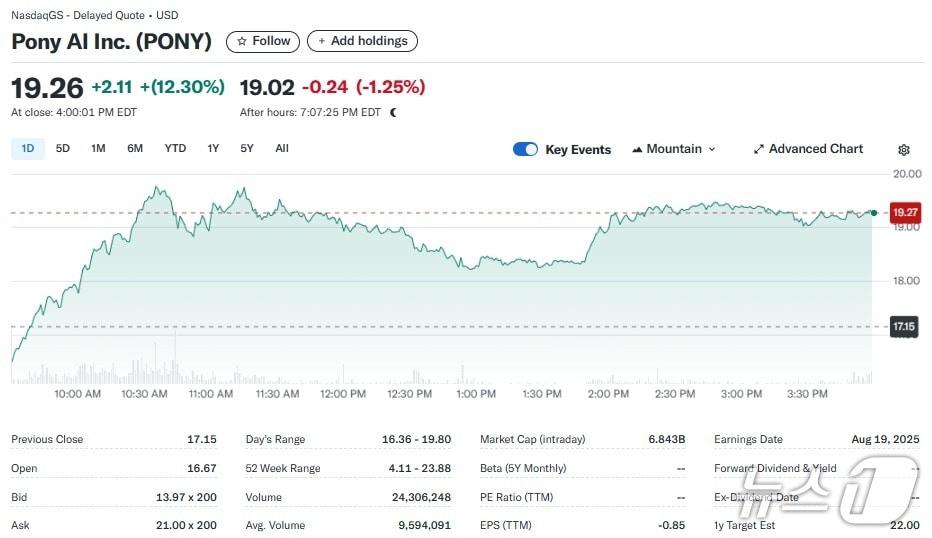Show the 6M chart range
Screen dimensions: 932x538
pyautogui.click(x=135, y=148)
